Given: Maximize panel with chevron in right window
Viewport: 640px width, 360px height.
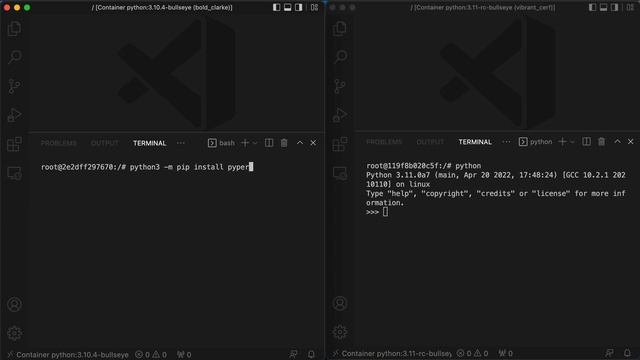Looking at the screenshot, I should pyautogui.click(x=617, y=142).
